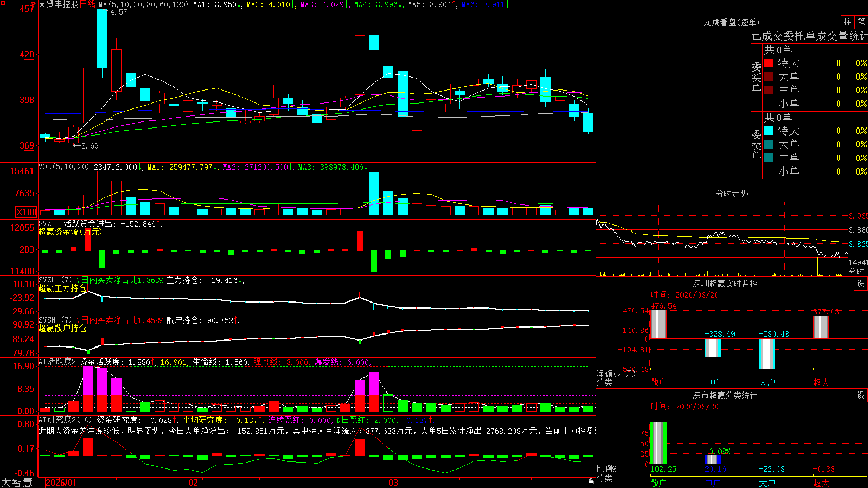Click the 03 month marker on time axis
868x488 pixels.
click(393, 483)
